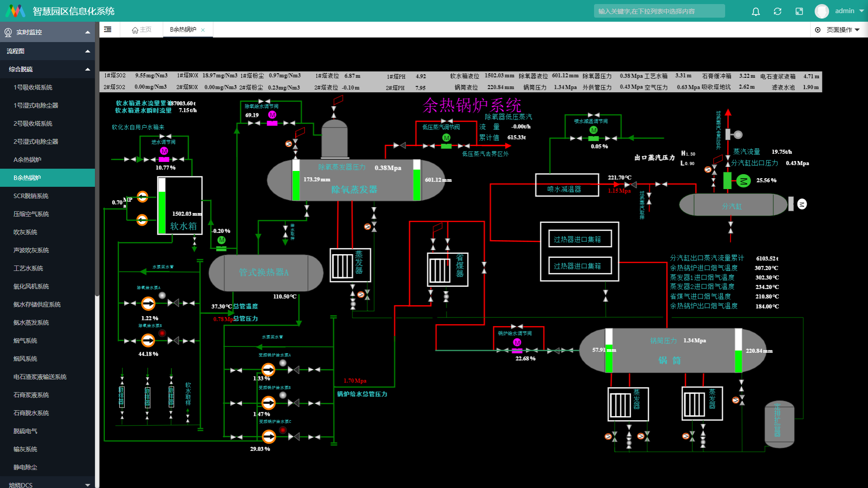Screen dimensions: 868x488
Task: Open the 页面操作 dropdown
Action: (839, 30)
